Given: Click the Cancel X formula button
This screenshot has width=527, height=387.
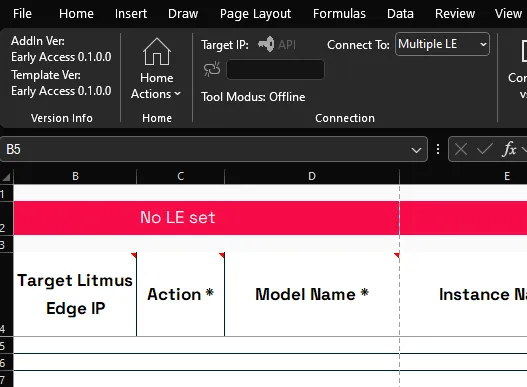Looking at the screenshot, I should point(460,149).
